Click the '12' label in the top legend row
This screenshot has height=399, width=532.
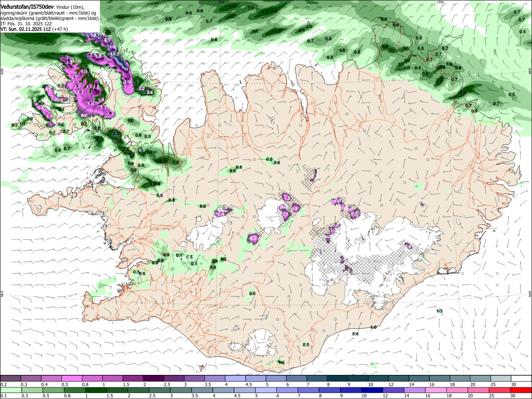(x=391, y=384)
